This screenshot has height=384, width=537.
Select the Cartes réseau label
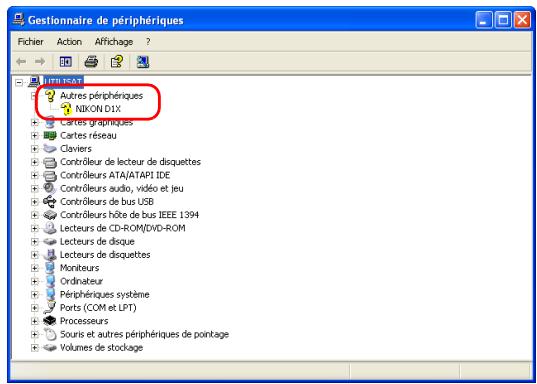click(x=88, y=136)
